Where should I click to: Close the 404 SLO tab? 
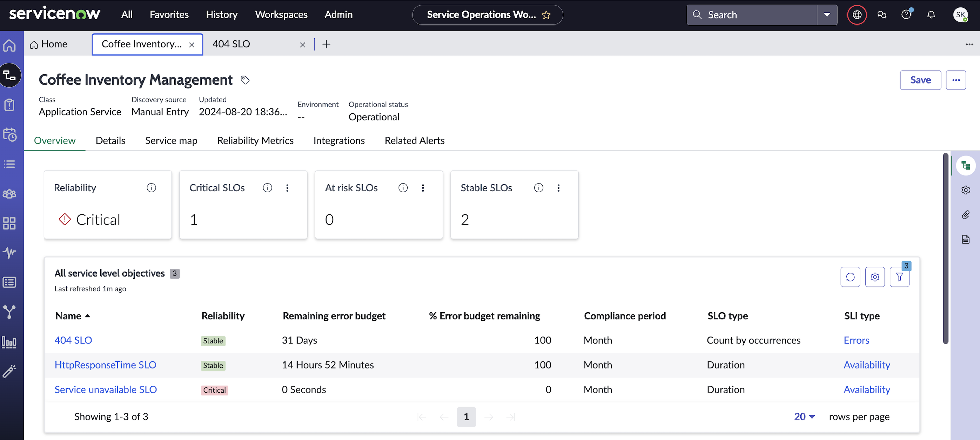[x=302, y=45]
